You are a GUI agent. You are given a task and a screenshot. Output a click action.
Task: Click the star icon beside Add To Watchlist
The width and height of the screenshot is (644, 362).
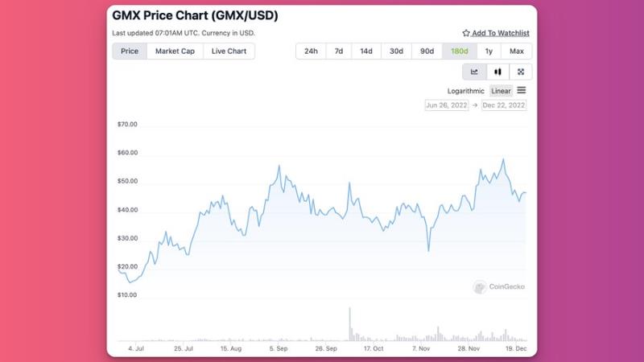[466, 33]
